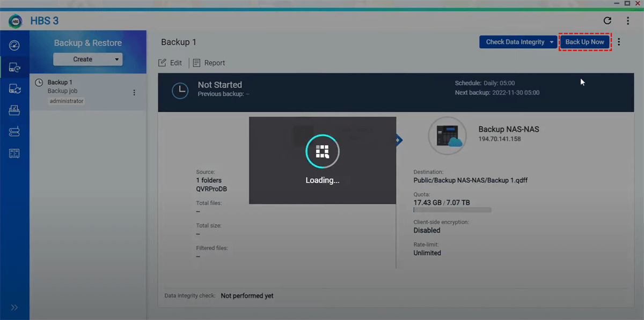Screen dimensions: 644x320
Task: Open the Storage Spaces sidebar icon
Action: click(x=14, y=132)
